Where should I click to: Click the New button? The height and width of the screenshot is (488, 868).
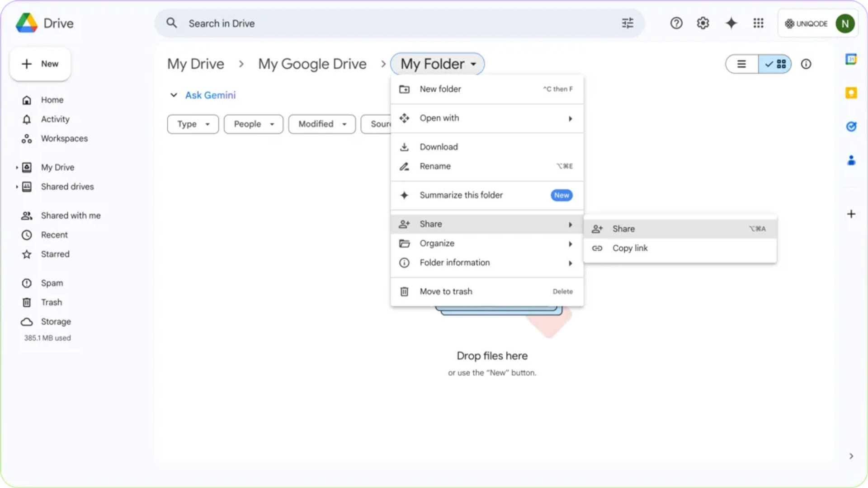[x=40, y=64]
